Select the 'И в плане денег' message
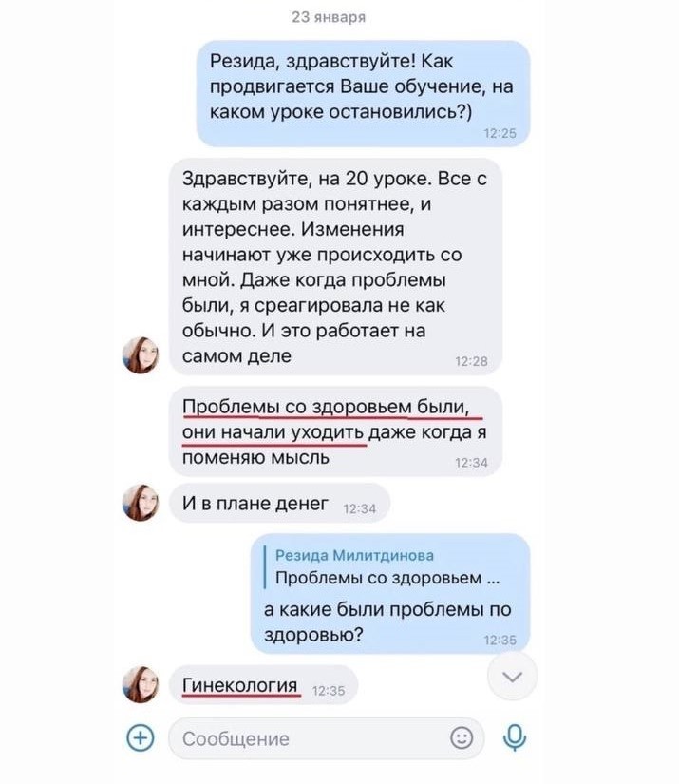 pyautogui.click(x=279, y=503)
